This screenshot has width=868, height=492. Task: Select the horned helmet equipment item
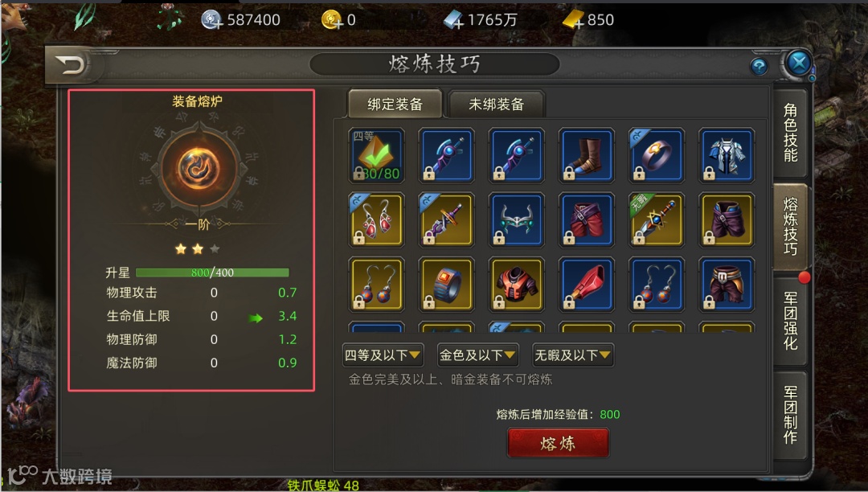[517, 219]
